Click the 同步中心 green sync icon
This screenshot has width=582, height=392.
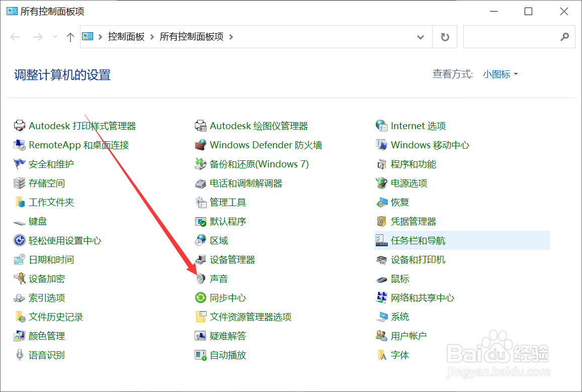tap(200, 298)
